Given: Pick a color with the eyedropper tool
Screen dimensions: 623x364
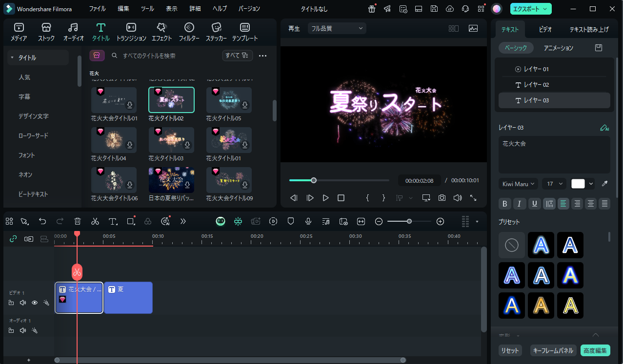Looking at the screenshot, I should pyautogui.click(x=605, y=184).
